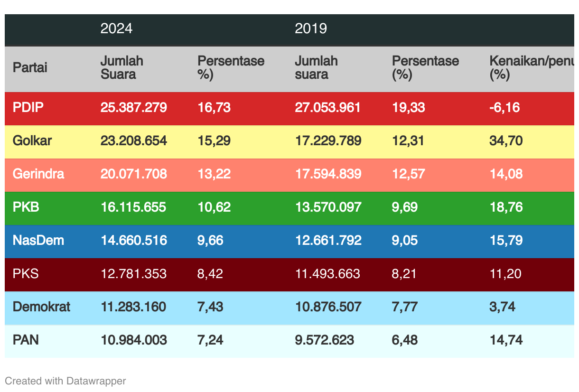Click the Kenaikan/penurunan column header

pyautogui.click(x=532, y=67)
